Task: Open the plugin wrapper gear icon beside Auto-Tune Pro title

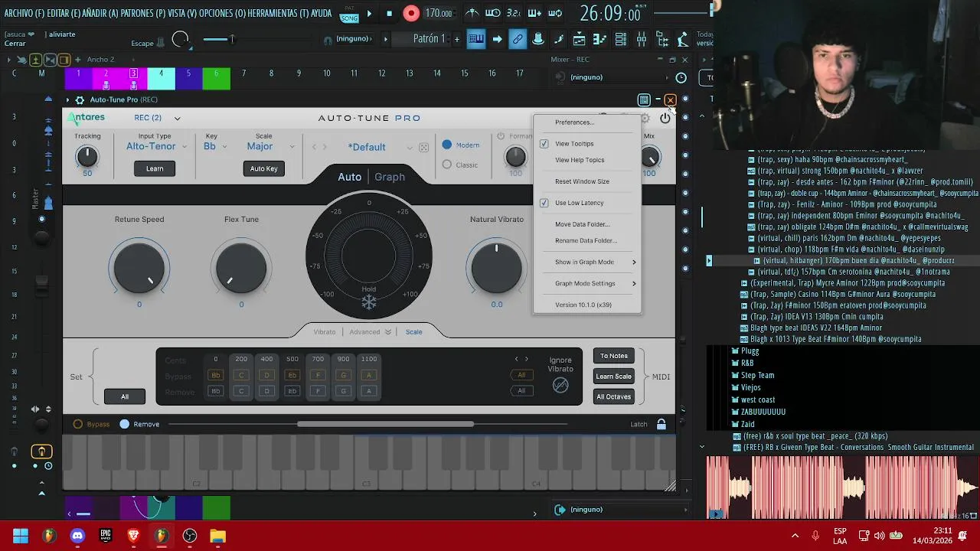Action: 80,99
